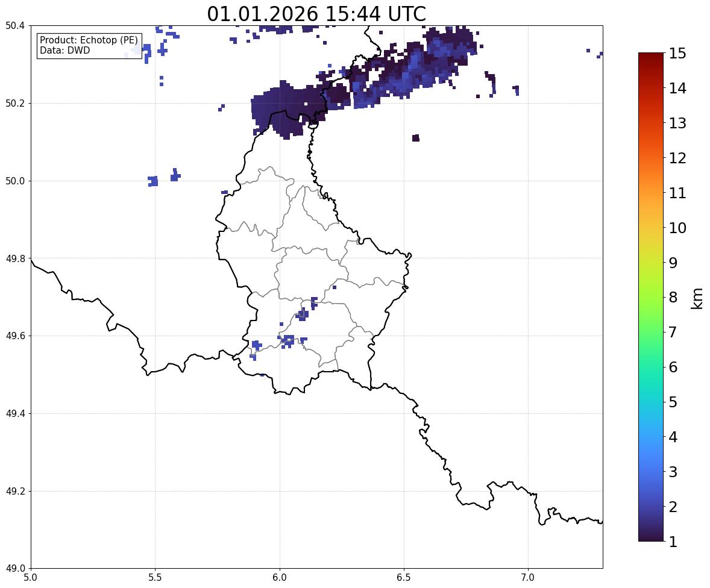The width and height of the screenshot is (710, 588).
Task: Click the colorbar label '14'
Action: [x=677, y=89]
